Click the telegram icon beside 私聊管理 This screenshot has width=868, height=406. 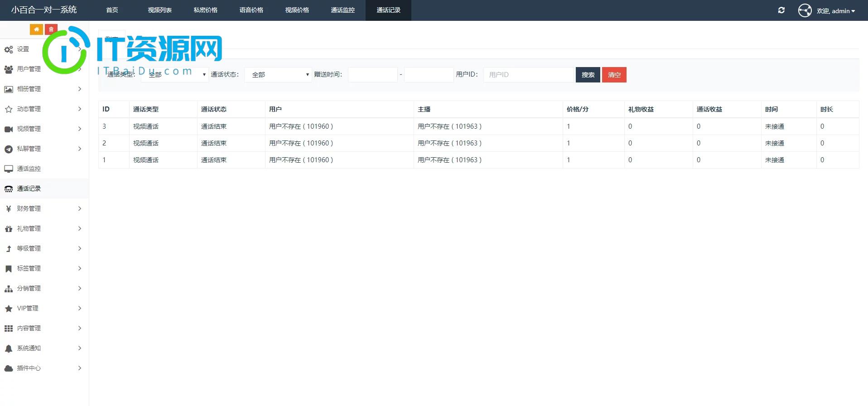tap(9, 149)
